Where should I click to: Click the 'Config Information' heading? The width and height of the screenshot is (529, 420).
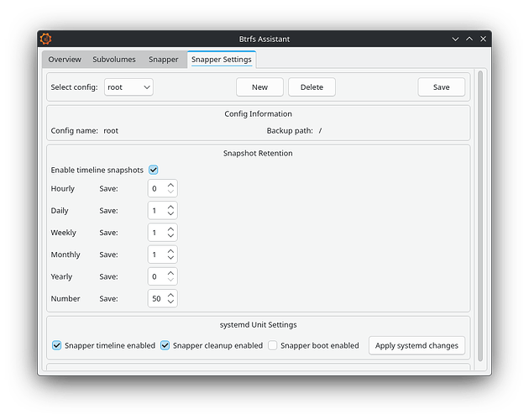[x=258, y=113]
